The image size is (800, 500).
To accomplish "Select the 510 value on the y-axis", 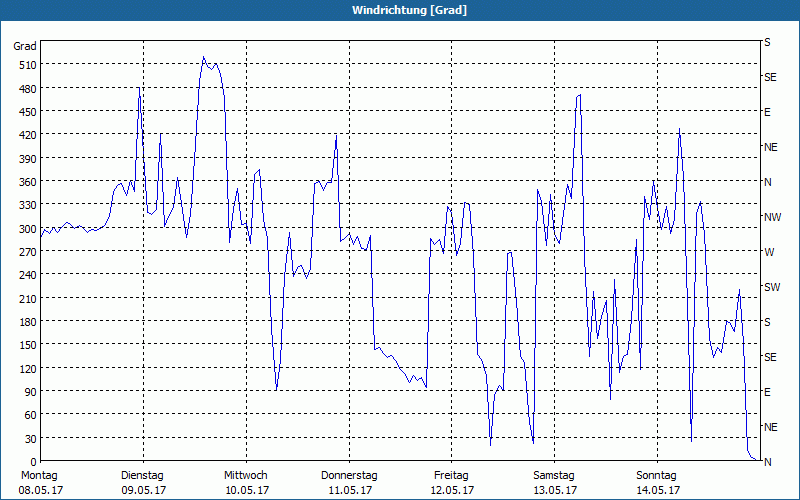I will (28, 65).
